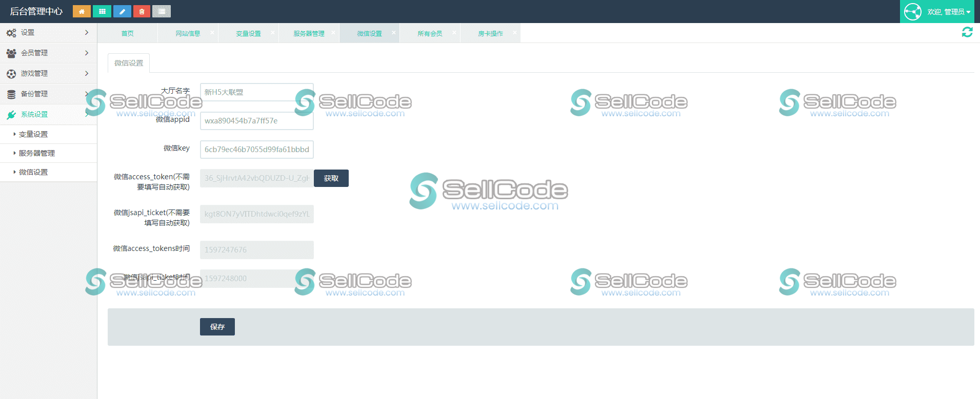The height and width of the screenshot is (399, 980).
Task: Expand the 游戏管理 sidebar menu
Action: [x=48, y=73]
